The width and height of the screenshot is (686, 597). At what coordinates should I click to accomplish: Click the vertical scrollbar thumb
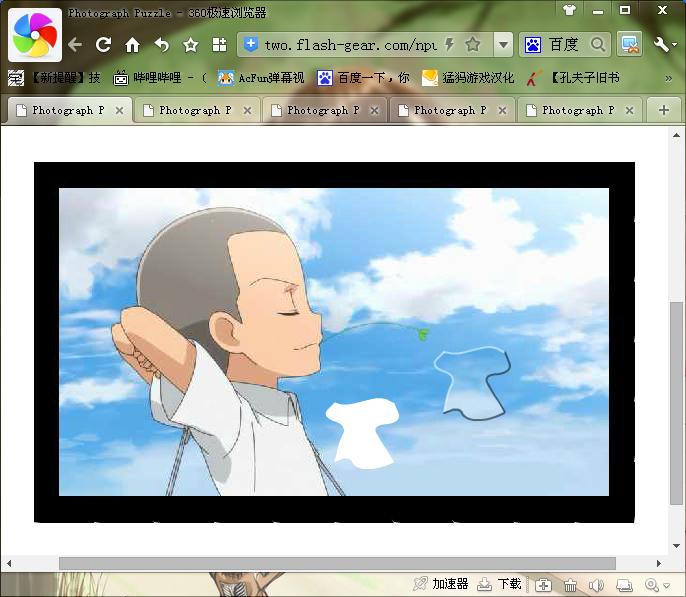pyautogui.click(x=676, y=402)
